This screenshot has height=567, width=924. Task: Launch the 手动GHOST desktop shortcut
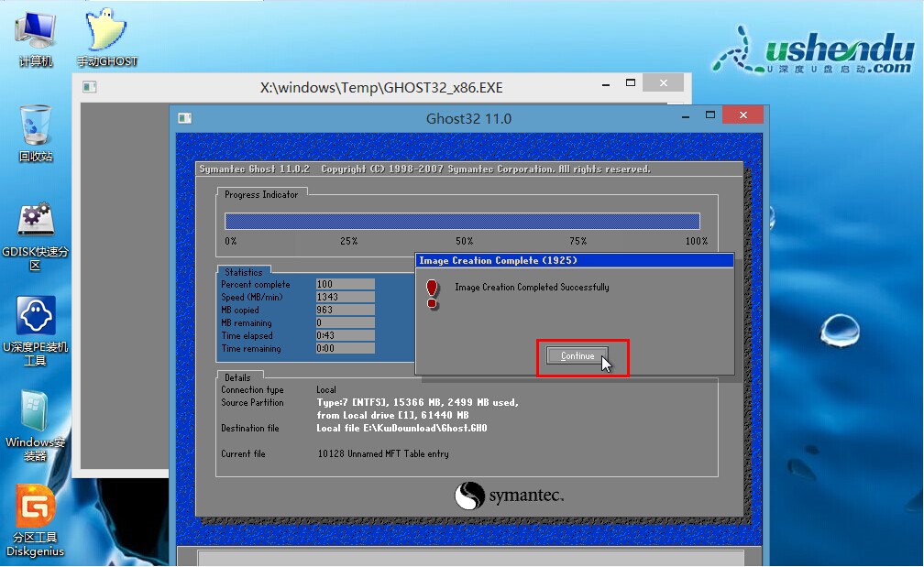[x=106, y=38]
